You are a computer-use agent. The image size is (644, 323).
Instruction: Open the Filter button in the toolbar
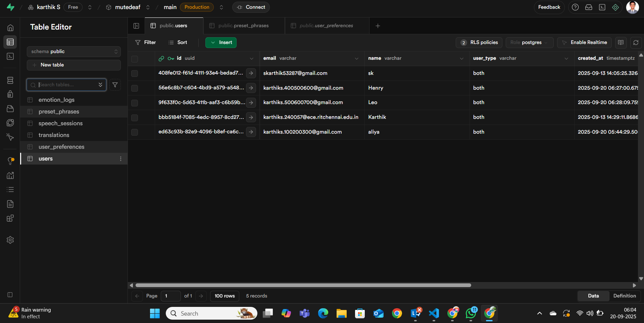[146, 43]
